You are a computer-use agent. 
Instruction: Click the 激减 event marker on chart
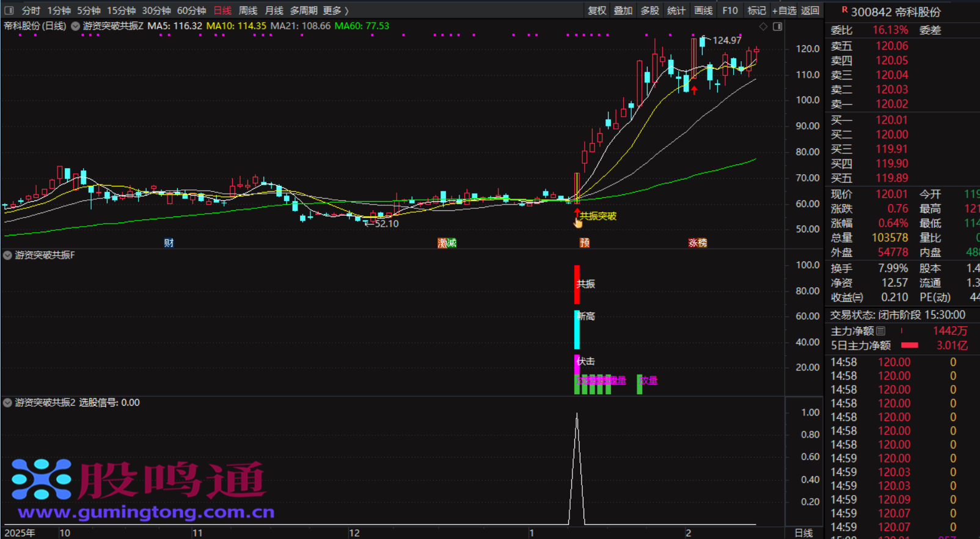(447, 243)
